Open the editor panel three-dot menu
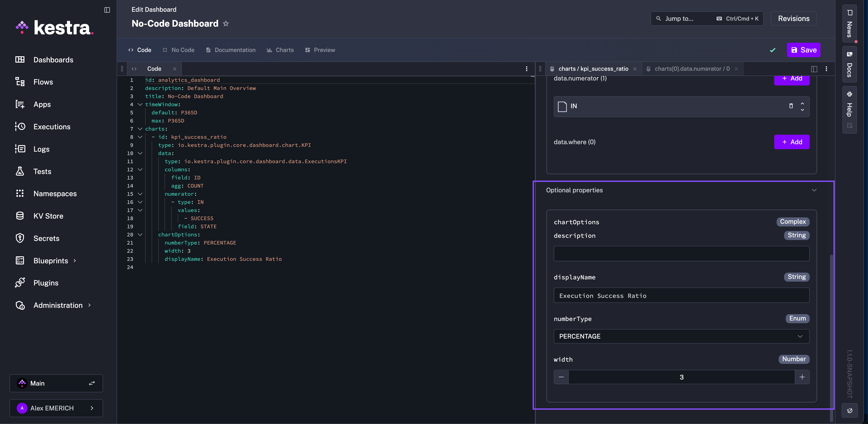Image resolution: width=868 pixels, height=424 pixels. pos(527,69)
